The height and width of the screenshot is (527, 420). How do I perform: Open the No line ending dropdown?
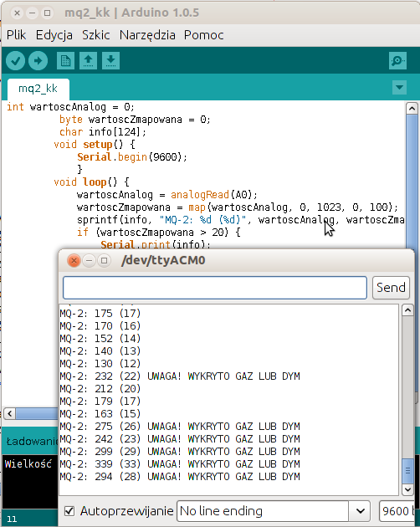274,511
